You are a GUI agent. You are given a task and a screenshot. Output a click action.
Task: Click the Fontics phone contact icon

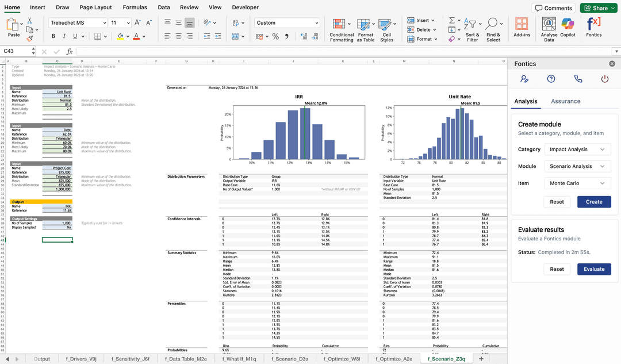578,79
